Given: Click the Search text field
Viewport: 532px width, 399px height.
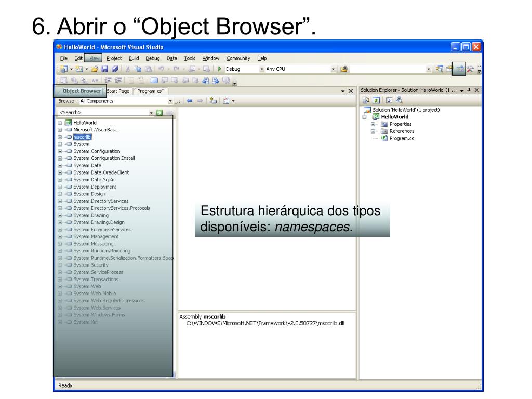Looking at the screenshot, I should pyautogui.click(x=103, y=113).
